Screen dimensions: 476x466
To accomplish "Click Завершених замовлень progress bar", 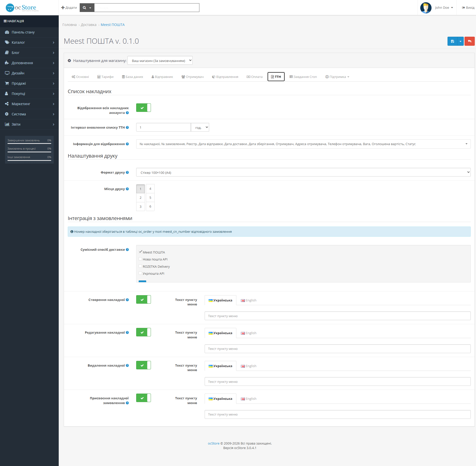I will tap(29, 144).
